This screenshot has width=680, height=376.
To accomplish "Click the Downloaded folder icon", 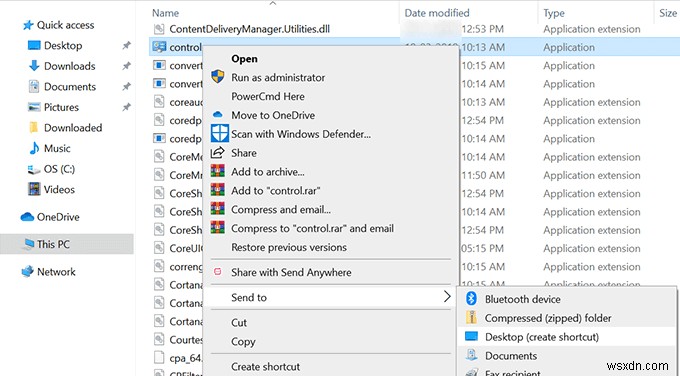I will (33, 128).
